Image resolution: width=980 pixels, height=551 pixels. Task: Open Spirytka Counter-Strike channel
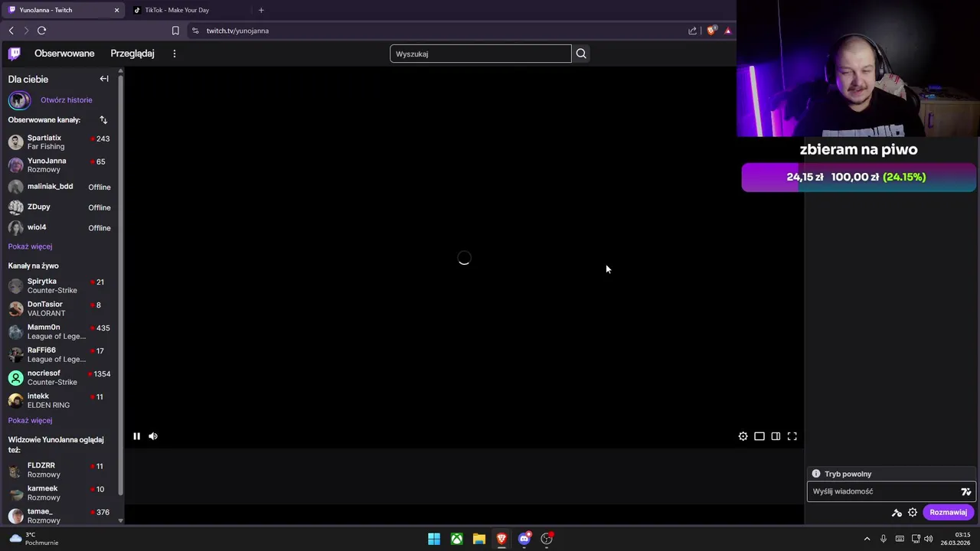click(60, 285)
